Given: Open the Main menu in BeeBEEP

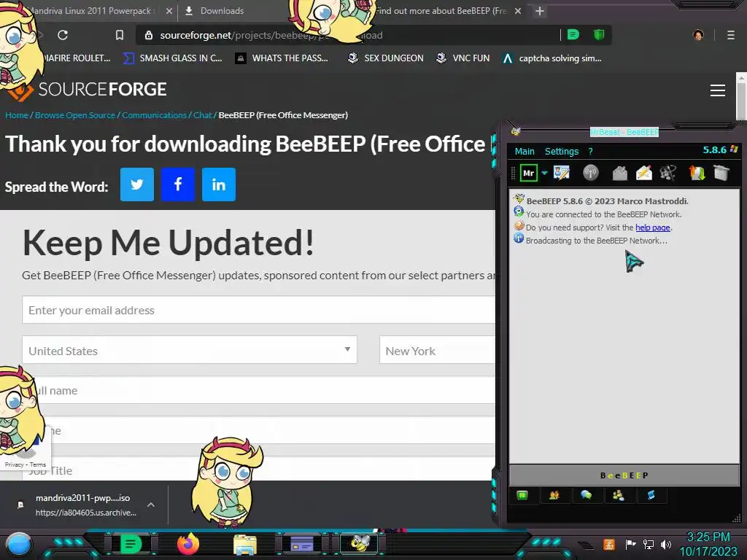Looking at the screenshot, I should (x=525, y=152).
